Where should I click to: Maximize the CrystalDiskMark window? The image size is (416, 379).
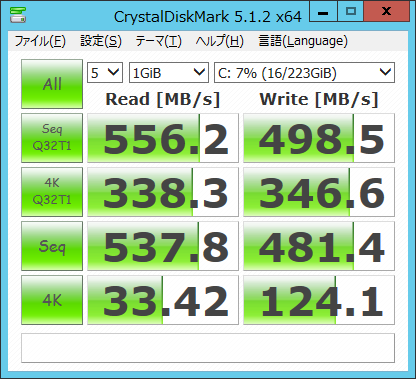351,12
